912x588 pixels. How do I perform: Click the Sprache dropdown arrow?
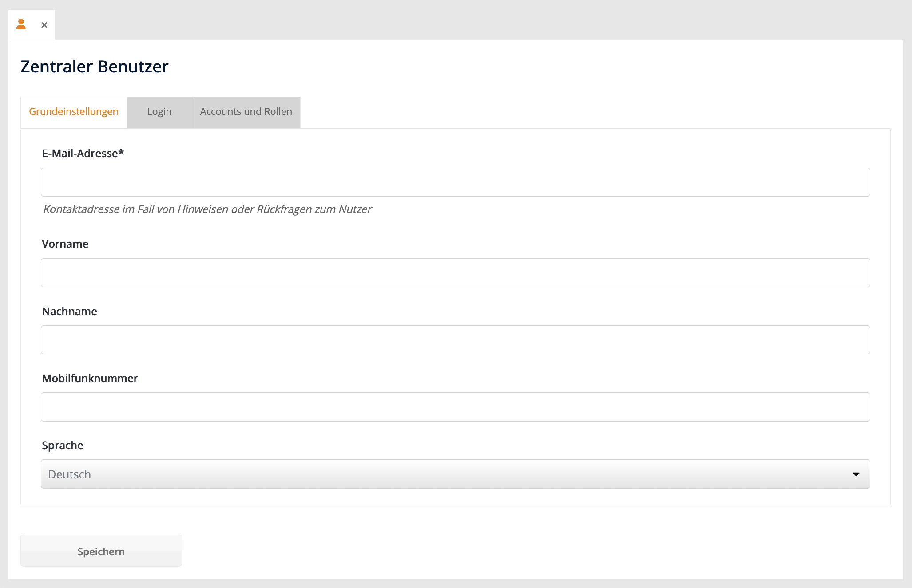pos(856,474)
